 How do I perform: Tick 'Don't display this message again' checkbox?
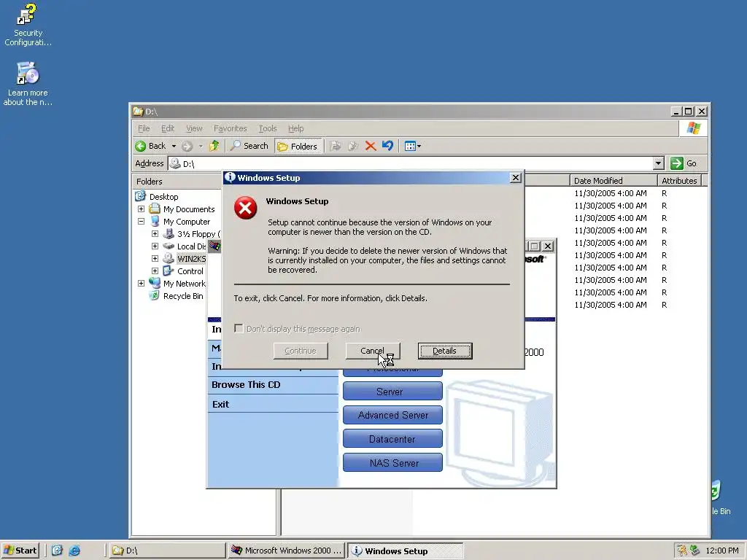pos(239,329)
